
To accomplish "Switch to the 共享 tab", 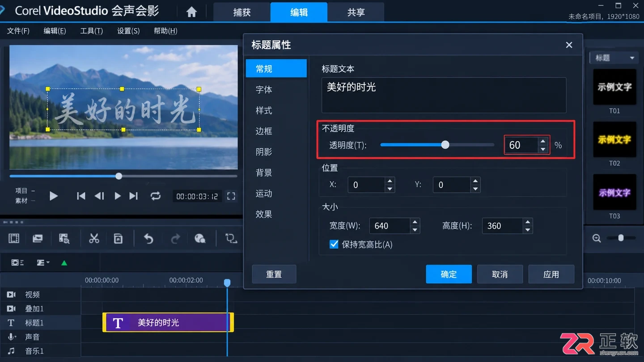I will point(356,12).
